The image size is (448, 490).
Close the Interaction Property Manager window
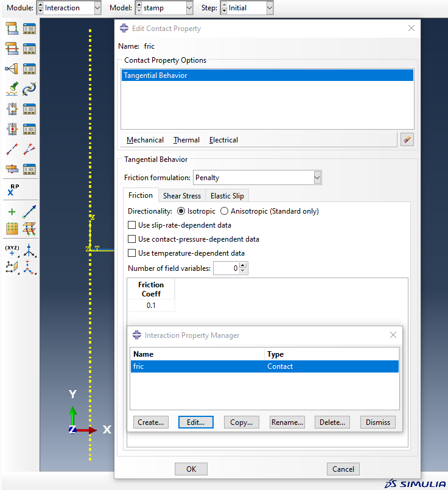[393, 335]
